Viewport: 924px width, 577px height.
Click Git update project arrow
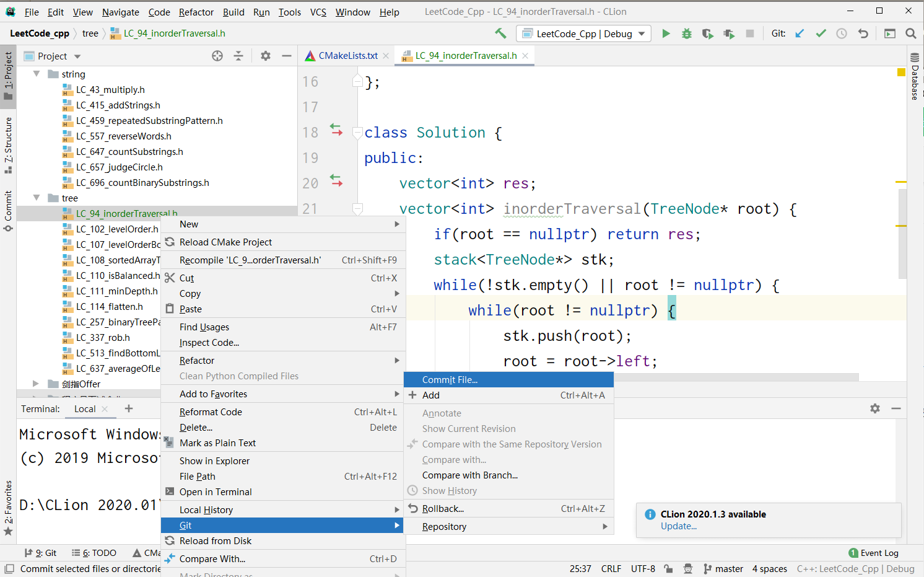[x=800, y=33]
